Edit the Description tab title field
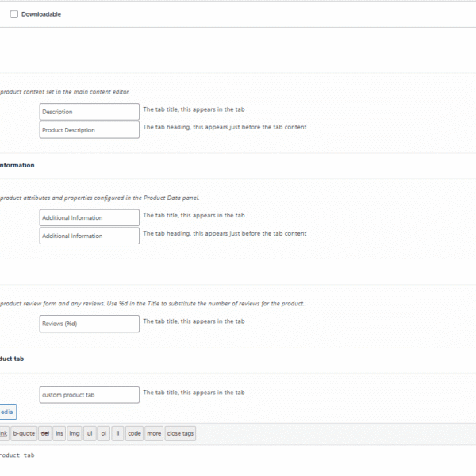The image size is (476, 476). click(x=89, y=112)
